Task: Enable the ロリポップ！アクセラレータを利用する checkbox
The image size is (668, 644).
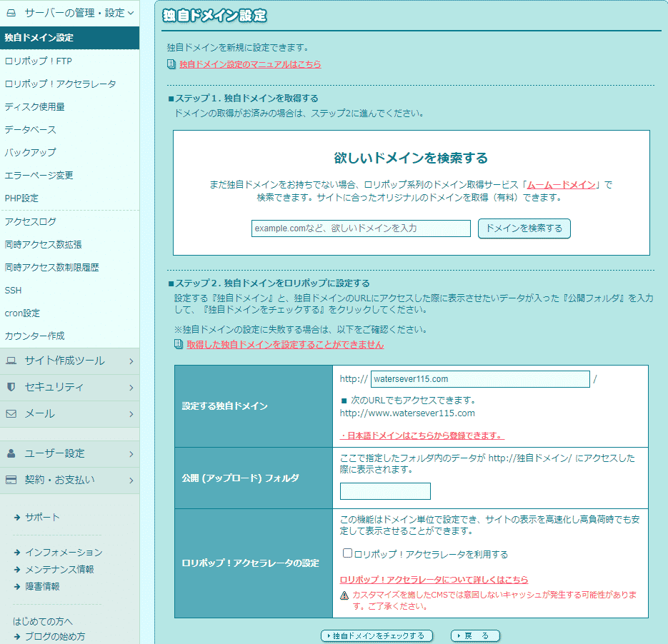Action: pos(348,553)
